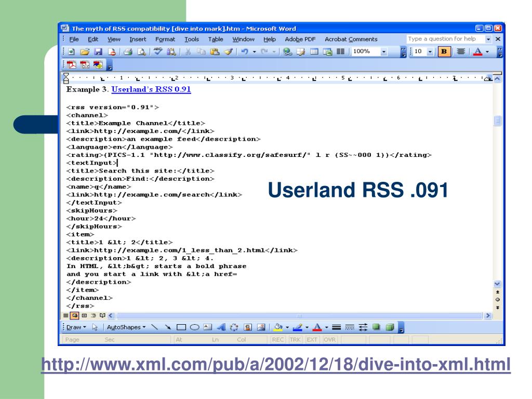Viewport: 532px width, 399px height.
Task: Click the Insert Table icon
Action: click(x=314, y=51)
